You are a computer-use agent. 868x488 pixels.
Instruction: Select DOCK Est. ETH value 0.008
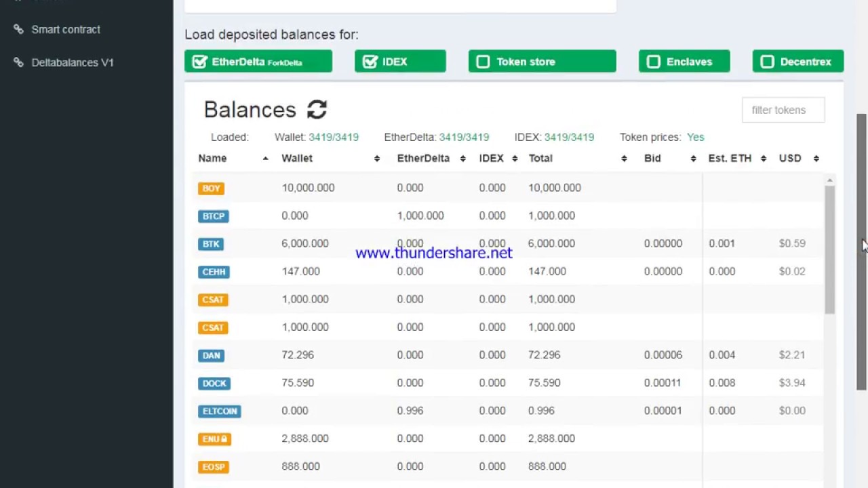(x=722, y=382)
